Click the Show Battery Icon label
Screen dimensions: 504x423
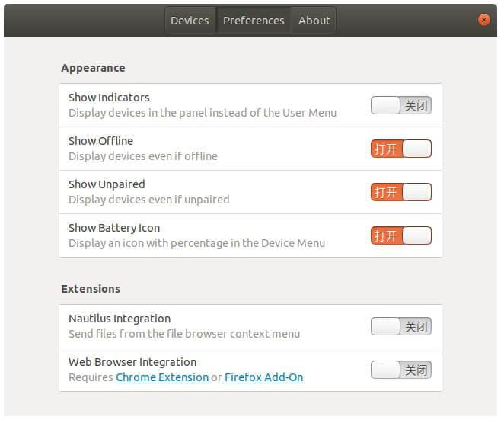tap(114, 228)
